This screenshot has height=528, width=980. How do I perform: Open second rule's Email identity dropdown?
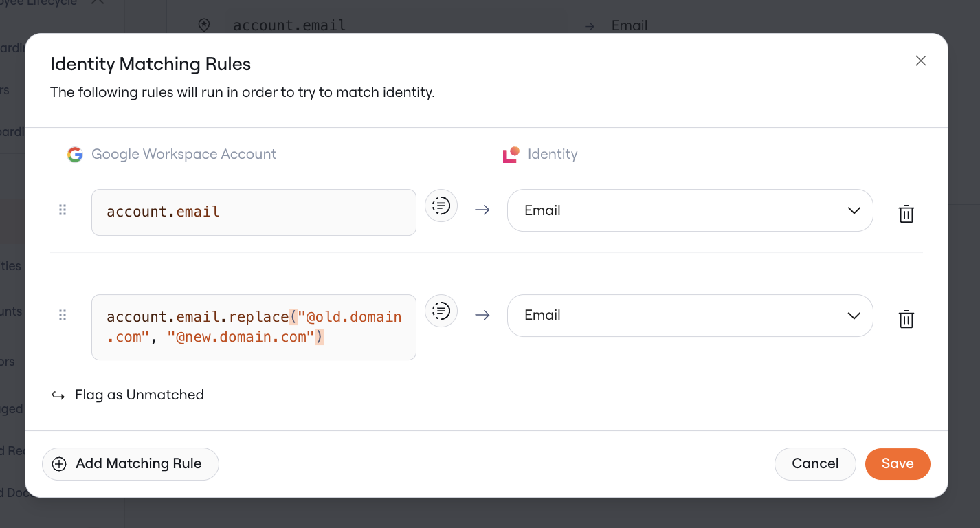coord(690,316)
